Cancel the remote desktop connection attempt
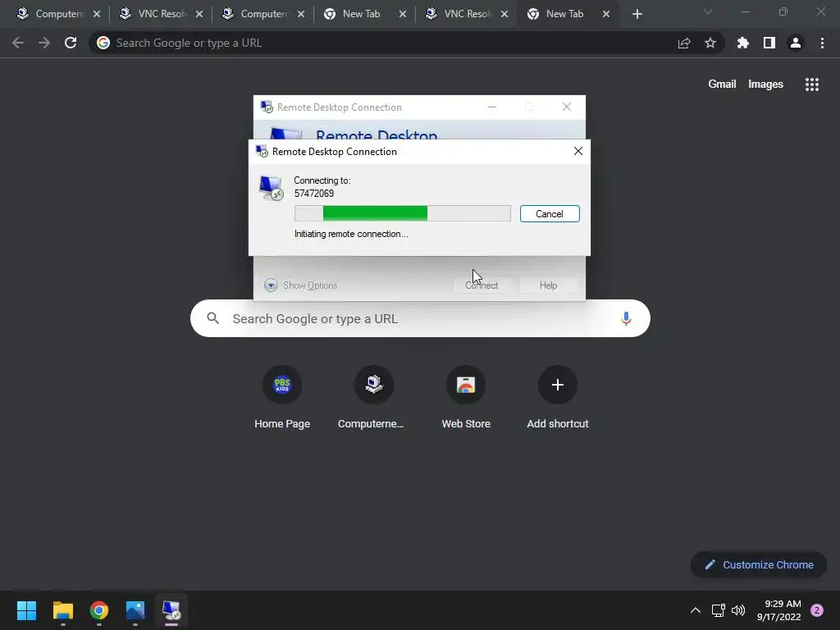This screenshot has width=840, height=630. click(x=549, y=214)
